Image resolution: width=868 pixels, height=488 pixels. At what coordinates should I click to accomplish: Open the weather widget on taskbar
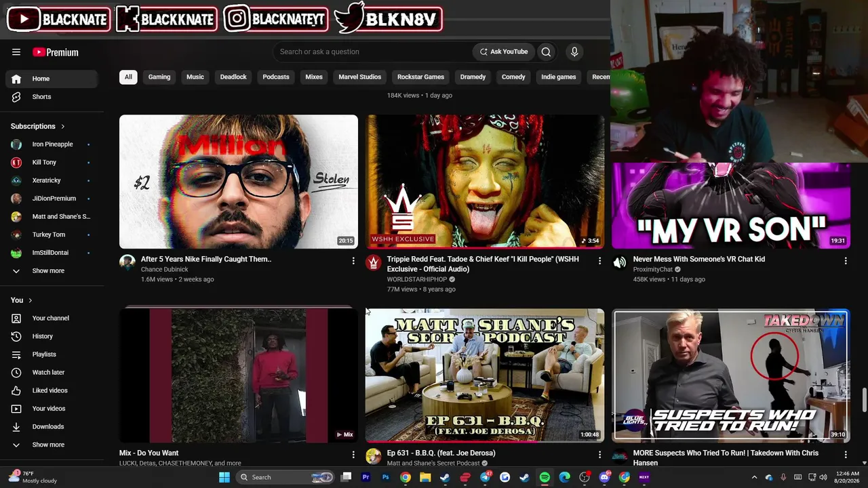tap(33, 477)
